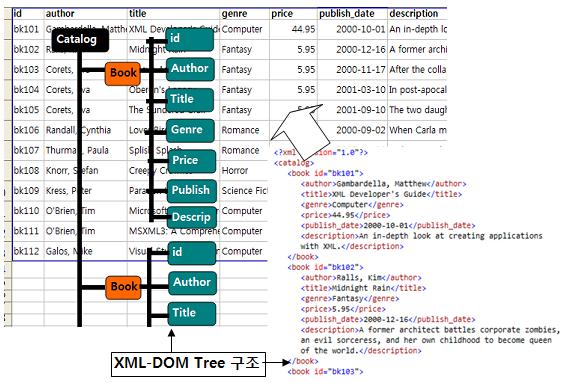Viewport: 562px width, 383px height.
Task: Click the Science Fiction genre cell
Action: pos(244,191)
